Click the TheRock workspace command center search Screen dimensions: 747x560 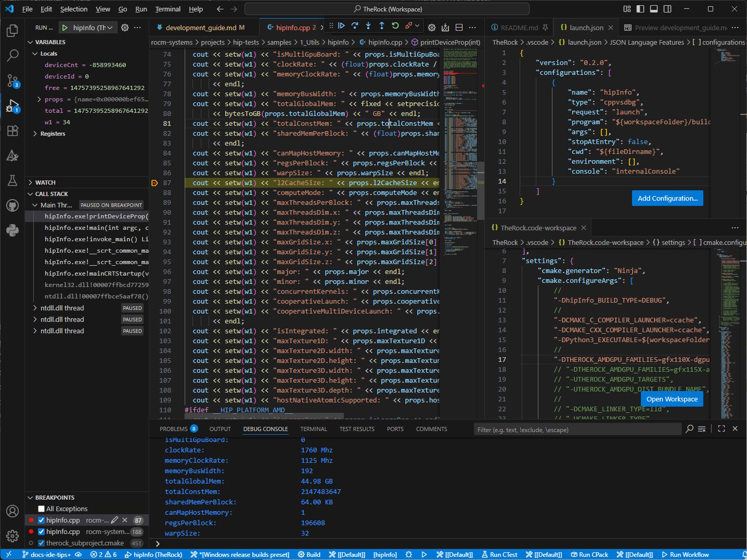pos(387,9)
